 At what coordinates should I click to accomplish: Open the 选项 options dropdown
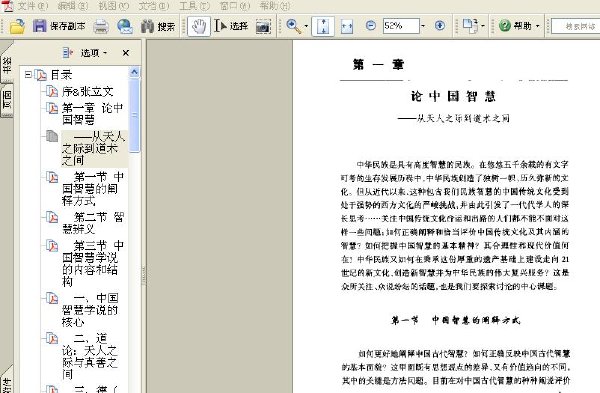coord(94,53)
